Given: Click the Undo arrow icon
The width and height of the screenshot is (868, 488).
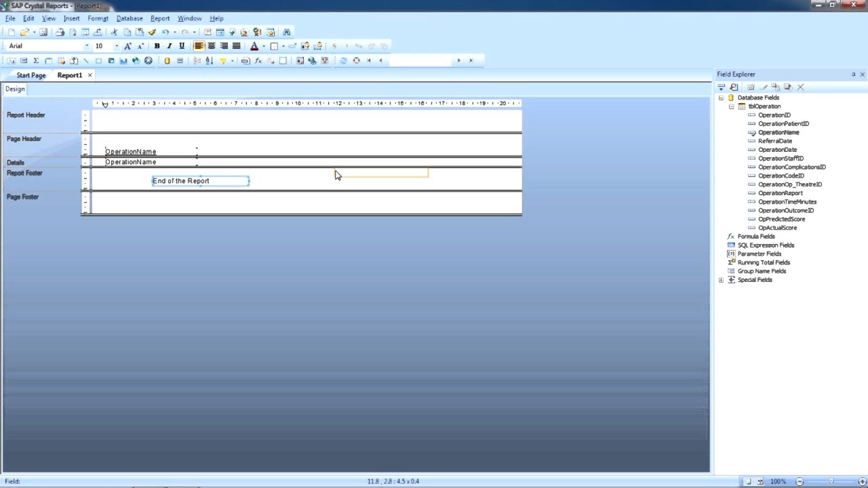Looking at the screenshot, I should pyautogui.click(x=165, y=32).
